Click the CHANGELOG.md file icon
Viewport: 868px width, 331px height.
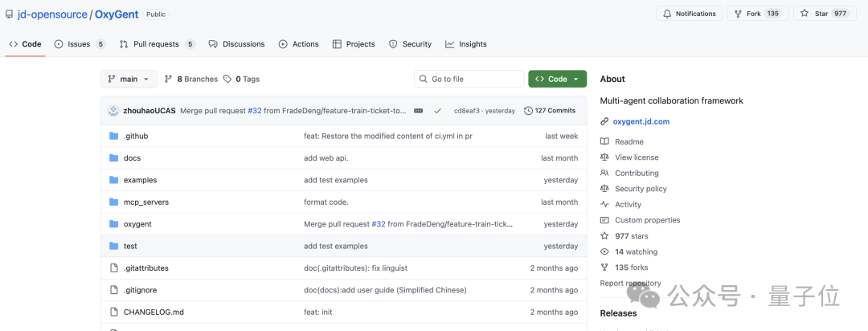click(x=113, y=312)
